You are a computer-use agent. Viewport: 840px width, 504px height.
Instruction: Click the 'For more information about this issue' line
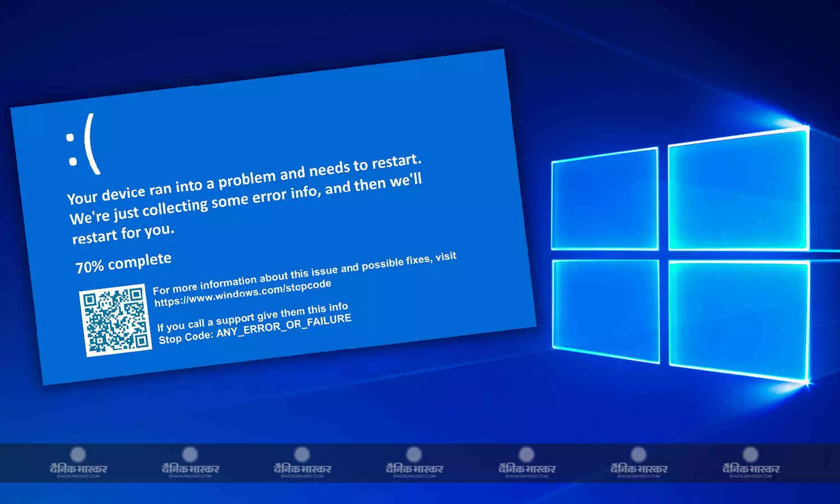point(305,273)
